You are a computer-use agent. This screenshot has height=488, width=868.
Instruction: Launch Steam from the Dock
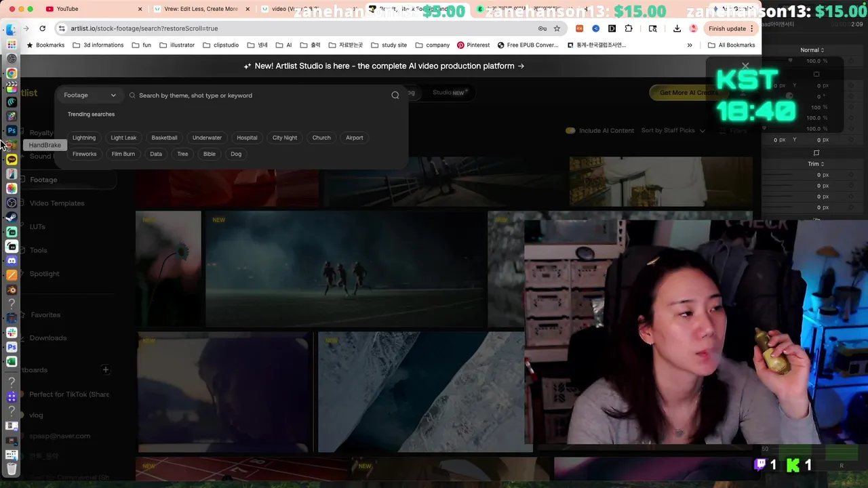click(12, 218)
